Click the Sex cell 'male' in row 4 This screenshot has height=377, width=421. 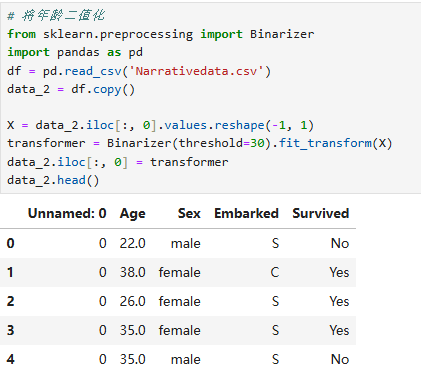point(186,359)
